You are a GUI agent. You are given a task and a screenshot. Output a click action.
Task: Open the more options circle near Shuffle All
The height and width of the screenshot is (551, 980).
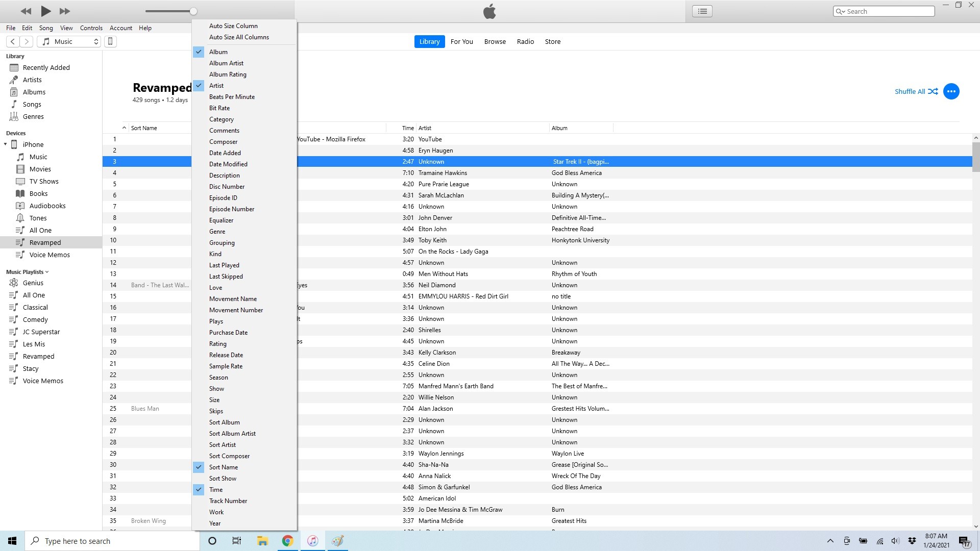point(951,91)
